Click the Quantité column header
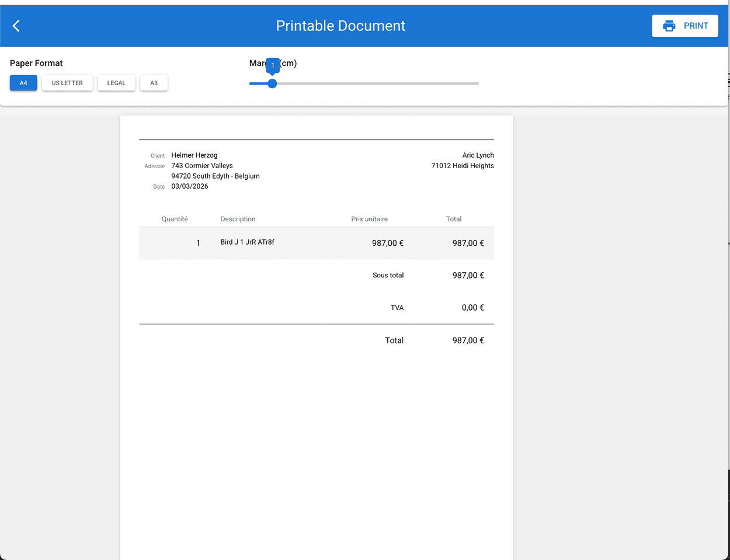This screenshot has width=730, height=560. (175, 219)
